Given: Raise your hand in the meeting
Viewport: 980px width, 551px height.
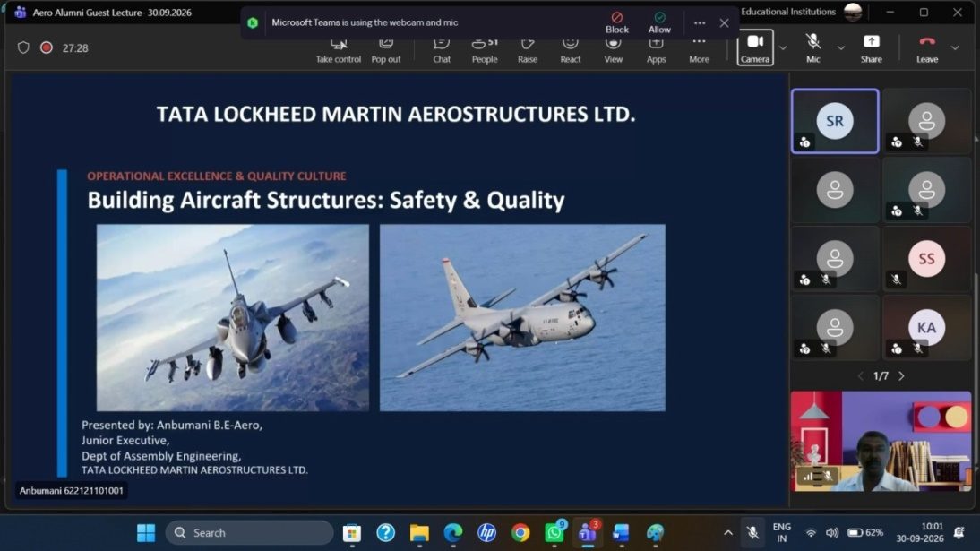Looking at the screenshot, I should tap(528, 50).
